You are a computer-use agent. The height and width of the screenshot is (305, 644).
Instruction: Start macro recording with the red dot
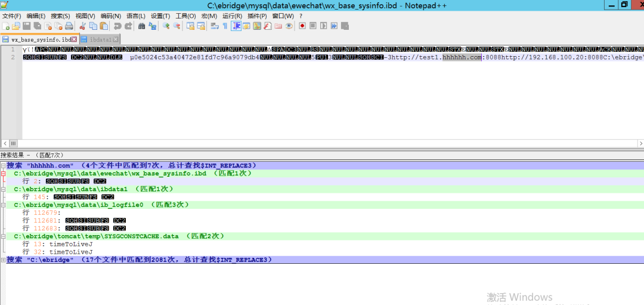(302, 26)
